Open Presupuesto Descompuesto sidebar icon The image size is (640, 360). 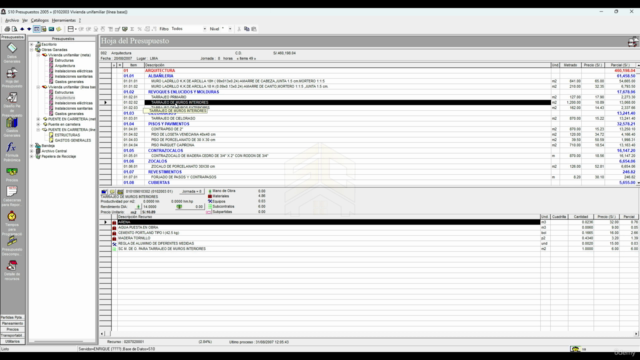(x=12, y=246)
